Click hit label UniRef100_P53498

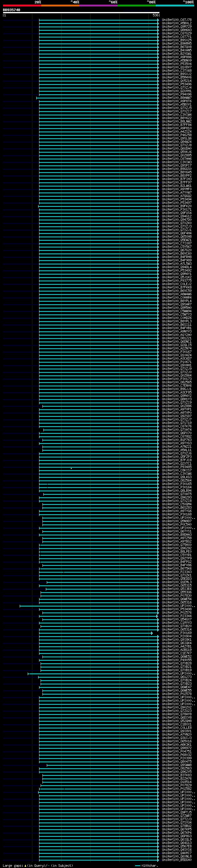(176, 609)
